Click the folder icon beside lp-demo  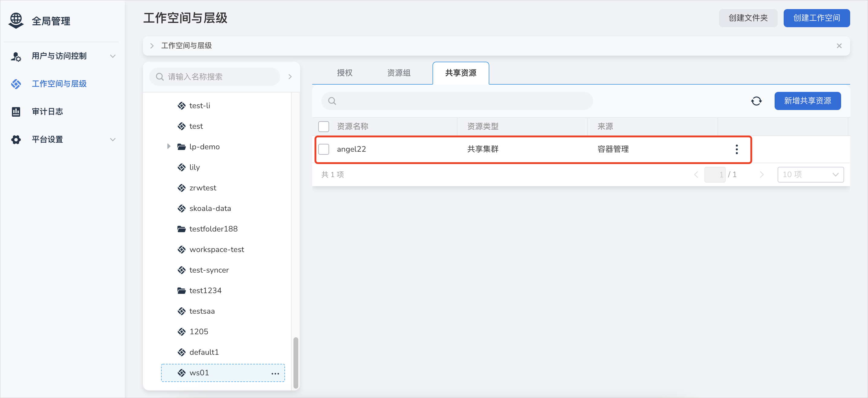[182, 147]
